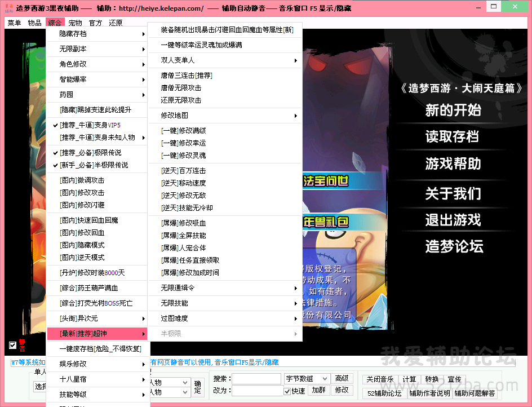This screenshot has width=532, height=407.
Task: Select [图内]快速回血回魔
Action: pyautogui.click(x=97, y=220)
